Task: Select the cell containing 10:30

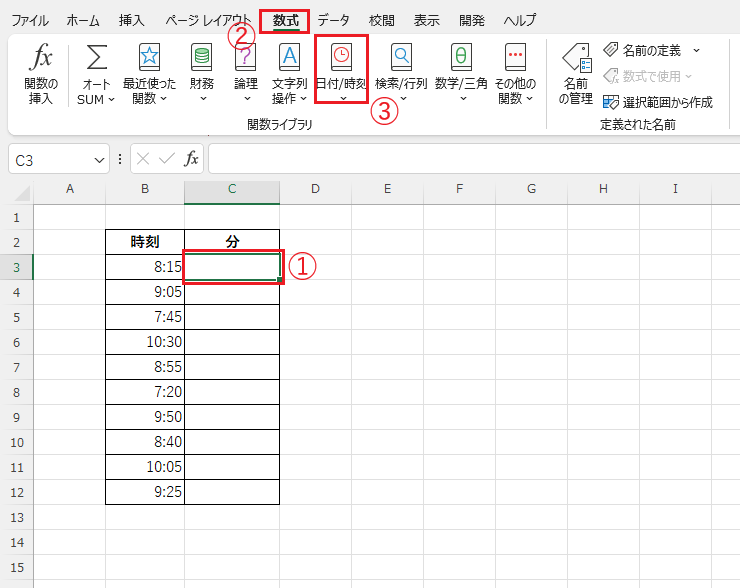Action: [x=145, y=342]
